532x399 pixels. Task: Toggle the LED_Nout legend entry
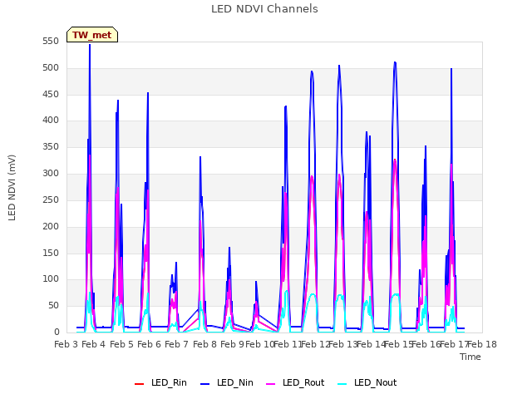(x=367, y=382)
